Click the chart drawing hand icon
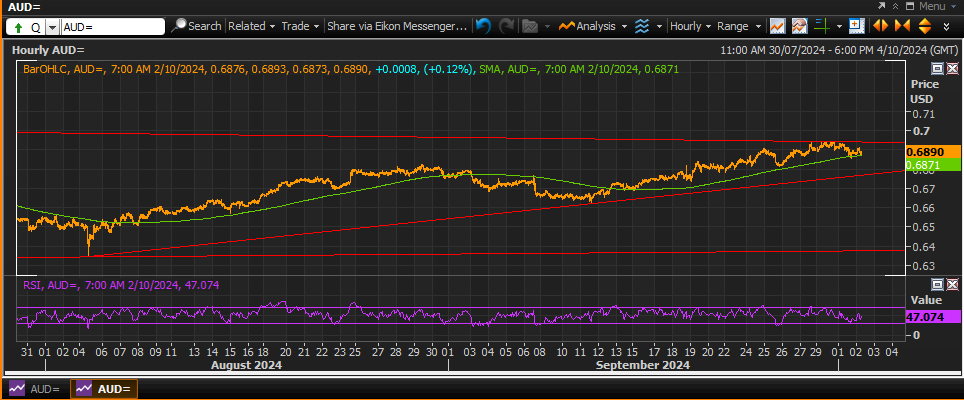 (x=799, y=26)
